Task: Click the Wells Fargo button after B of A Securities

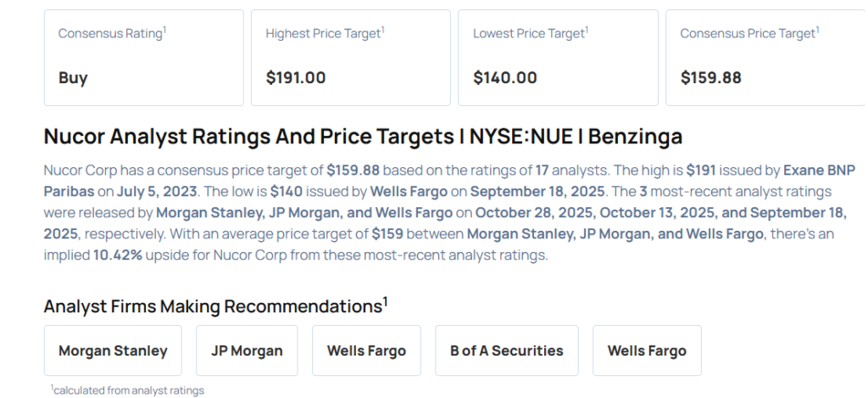Action: (x=647, y=350)
